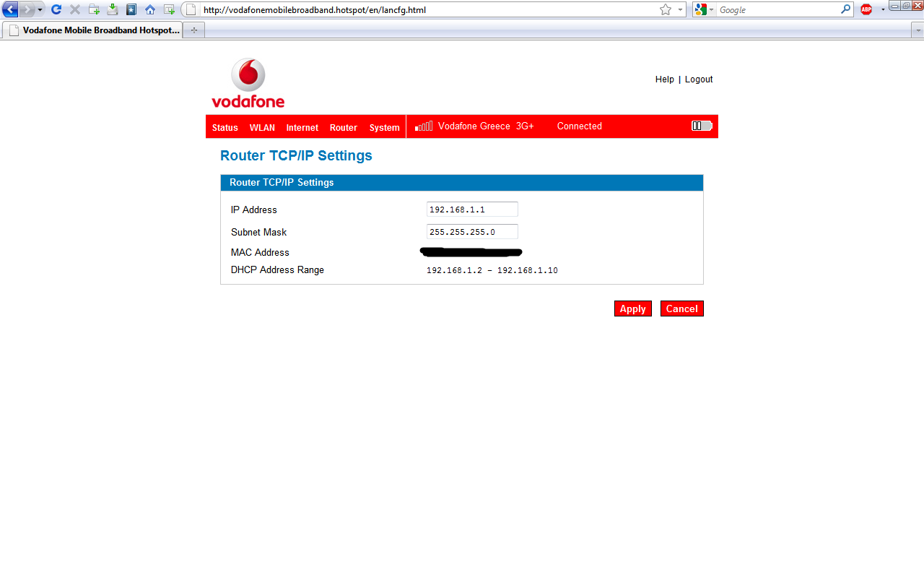Image resolution: width=924 pixels, height=578 pixels.
Task: Open the WLAN menu
Action: tap(262, 127)
